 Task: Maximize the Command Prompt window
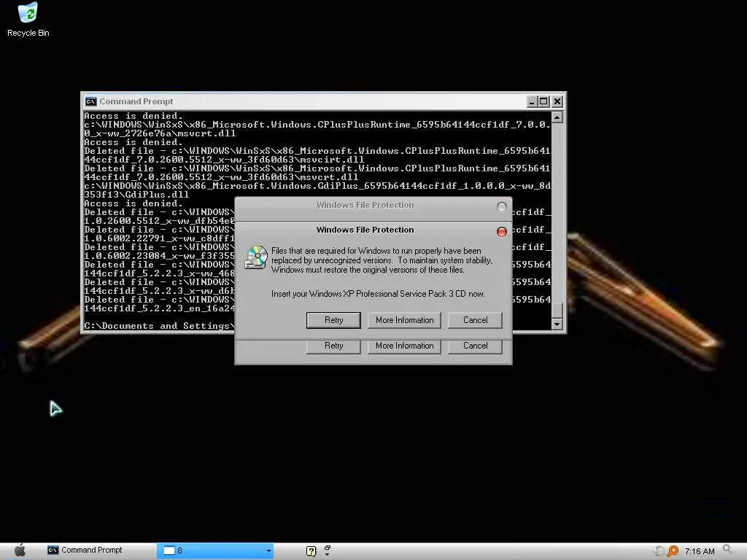[x=543, y=101]
